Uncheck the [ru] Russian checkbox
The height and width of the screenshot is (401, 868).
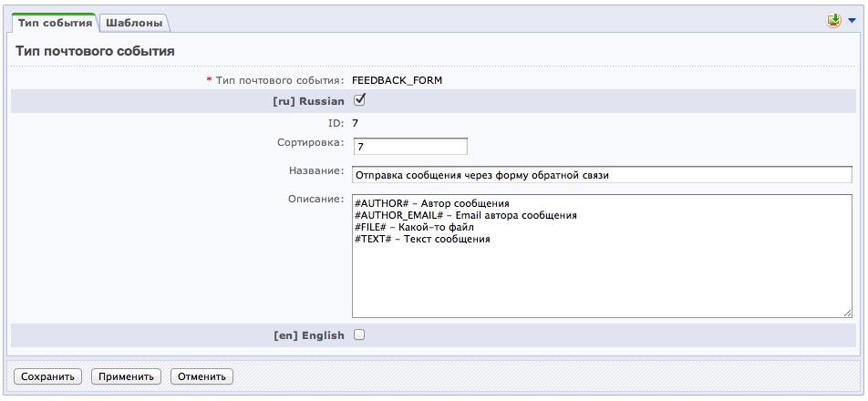(x=359, y=100)
